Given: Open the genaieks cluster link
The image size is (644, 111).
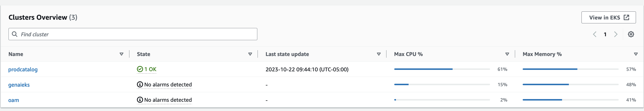Looking at the screenshot, I should point(19,85).
